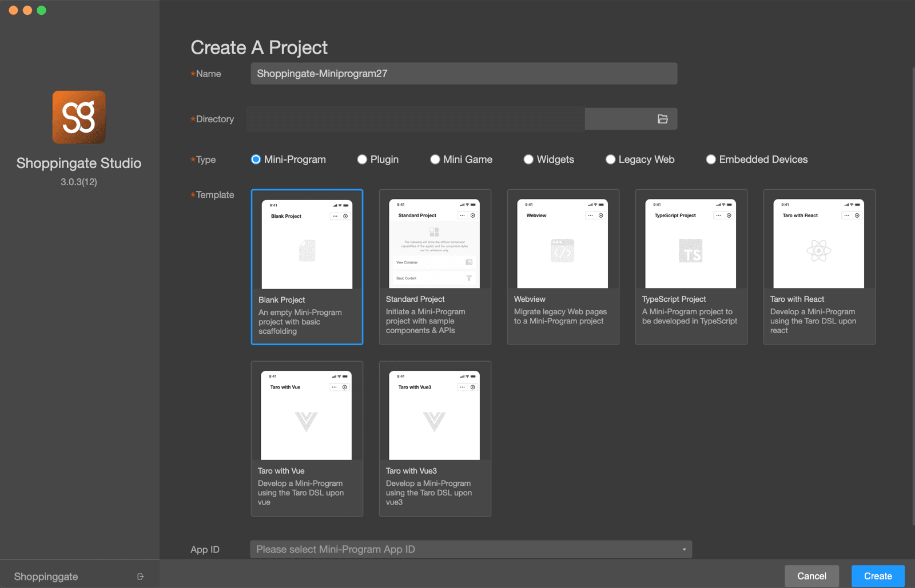Choose the Widgets type radio button
This screenshot has width=915, height=588.
click(528, 159)
